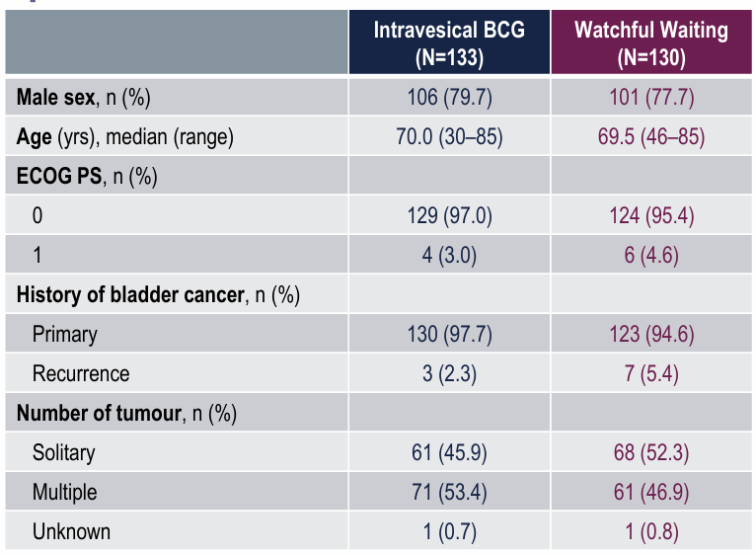Click the 68 (52.3) cell
This screenshot has width=756, height=555.
coord(651,452)
